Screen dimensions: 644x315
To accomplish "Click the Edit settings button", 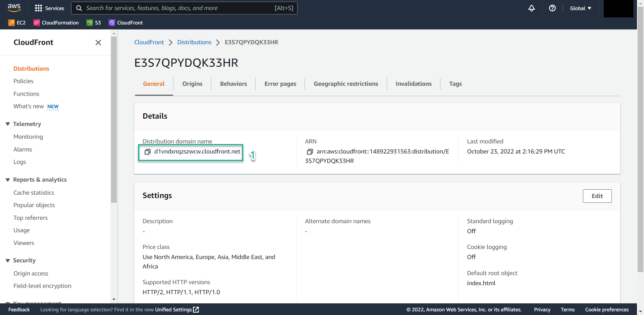I will tap(597, 196).
